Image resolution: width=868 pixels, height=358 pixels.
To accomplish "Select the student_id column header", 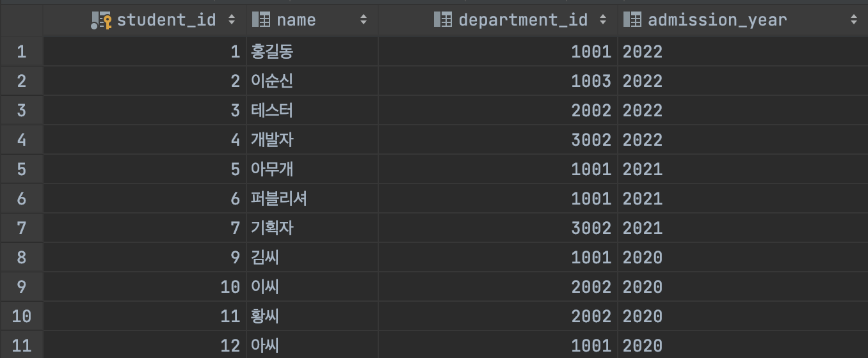I will 145,20.
